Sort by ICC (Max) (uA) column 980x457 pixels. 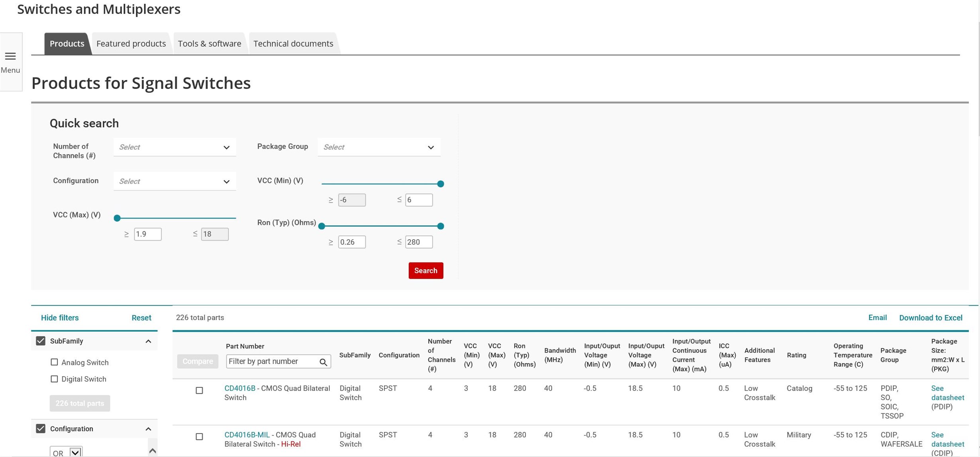point(727,355)
